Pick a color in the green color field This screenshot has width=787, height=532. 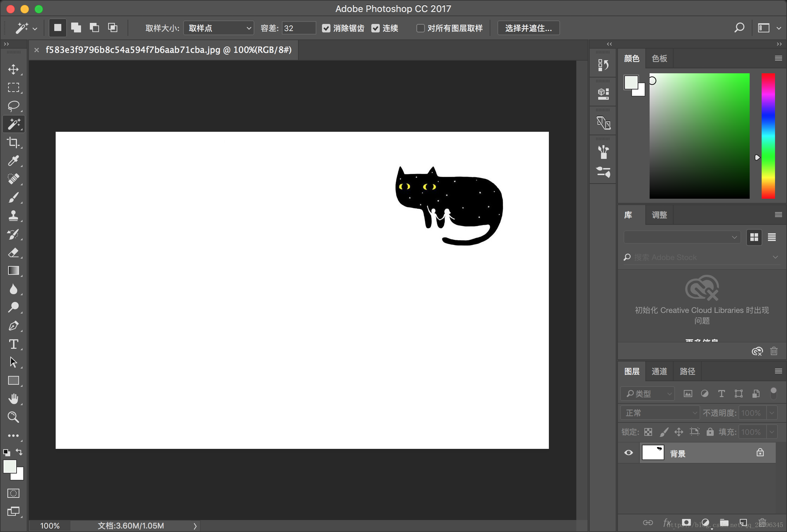699,136
